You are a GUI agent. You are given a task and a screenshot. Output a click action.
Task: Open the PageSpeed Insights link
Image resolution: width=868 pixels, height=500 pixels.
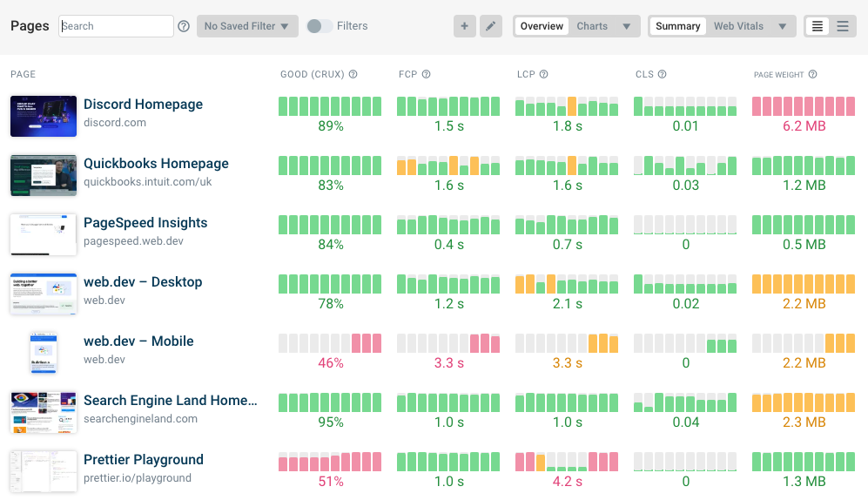pos(145,223)
